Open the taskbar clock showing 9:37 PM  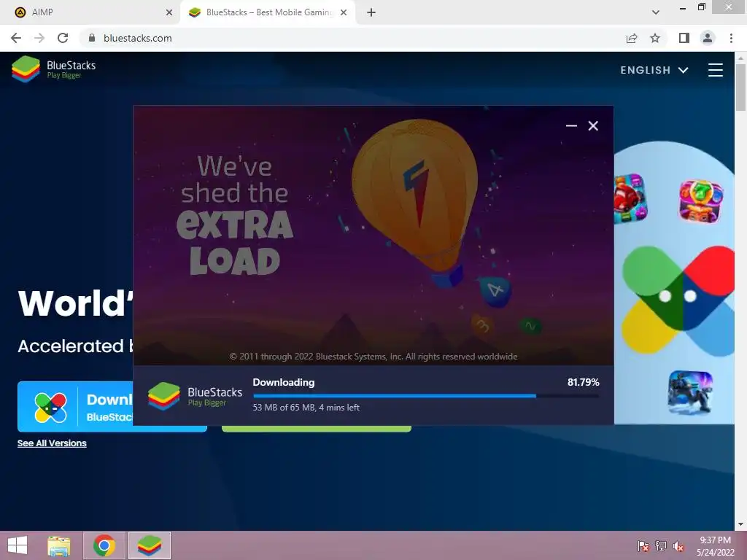click(715, 546)
